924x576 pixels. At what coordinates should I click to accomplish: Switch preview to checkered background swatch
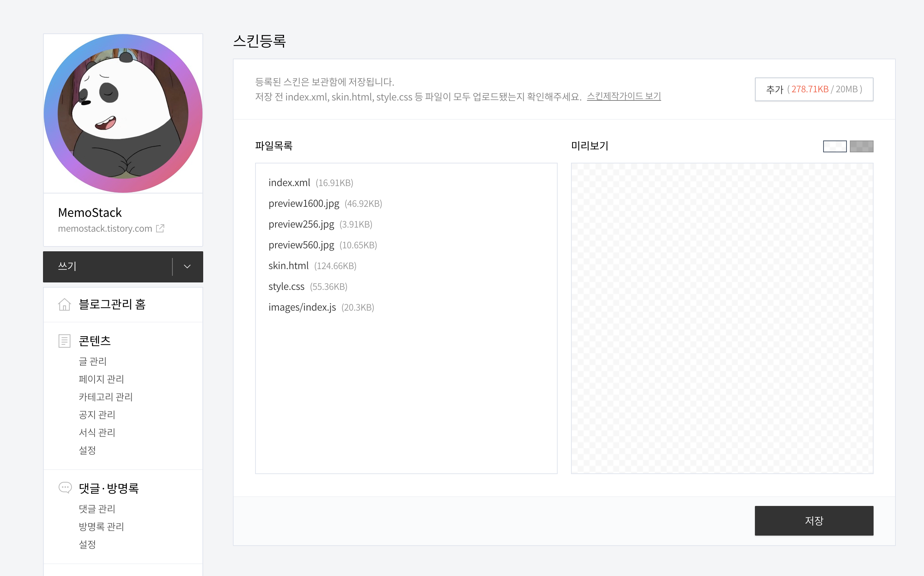click(x=861, y=146)
